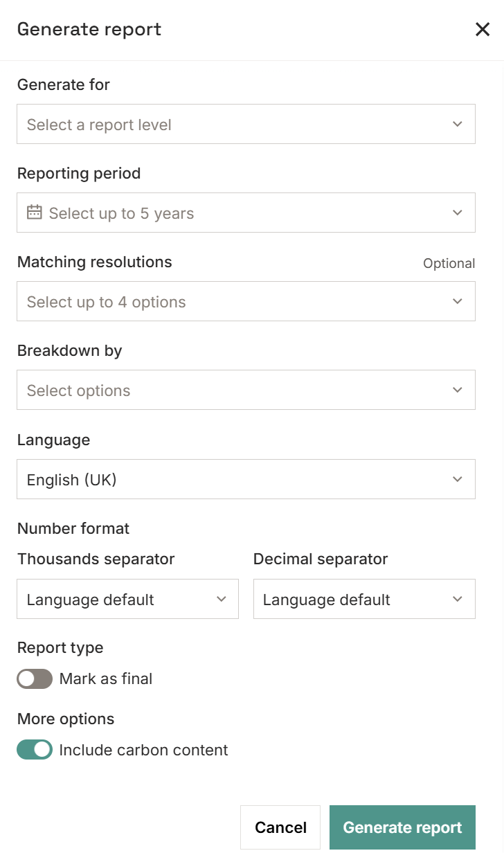Open the Decimal separator Language default dropdown
Screen dimensions: 504x853
[364, 599]
